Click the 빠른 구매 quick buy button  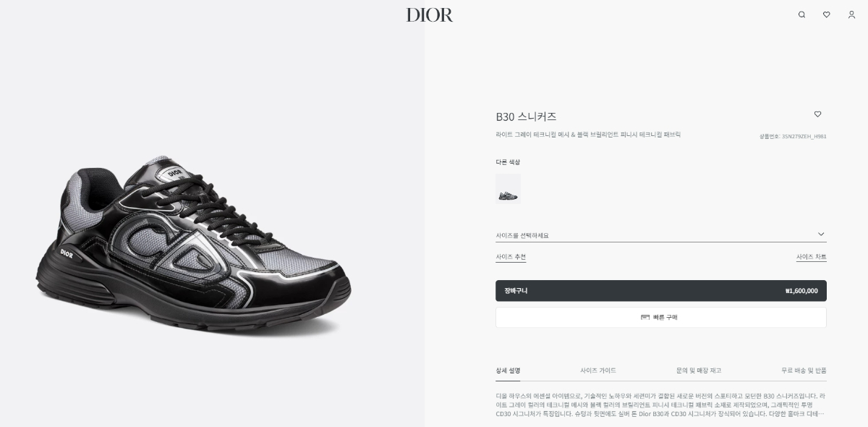pos(660,317)
